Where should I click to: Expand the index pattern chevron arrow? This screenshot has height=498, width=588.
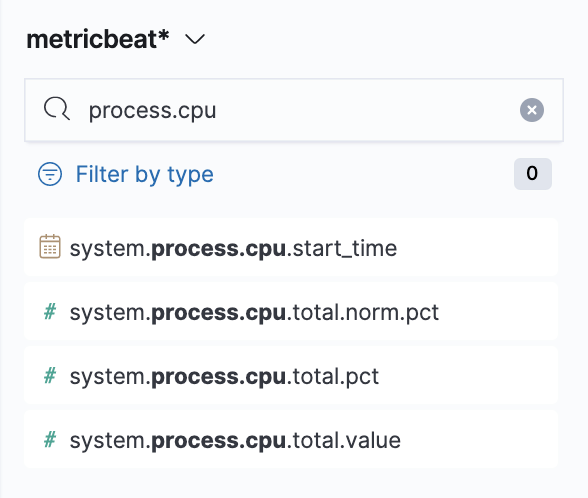195,39
